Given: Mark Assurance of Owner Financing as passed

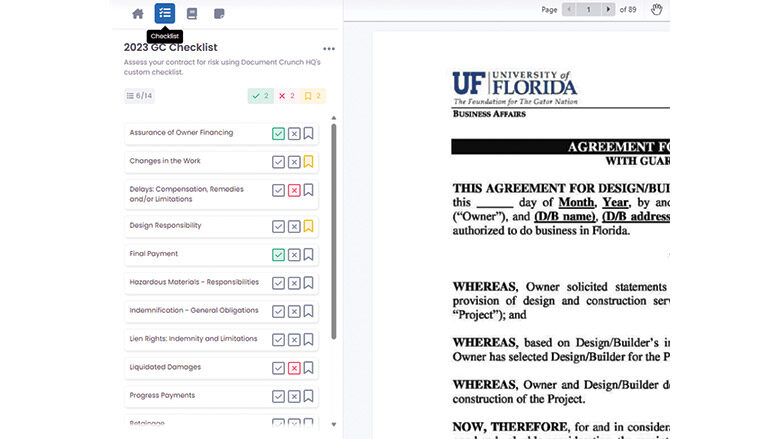Looking at the screenshot, I should 278,133.
